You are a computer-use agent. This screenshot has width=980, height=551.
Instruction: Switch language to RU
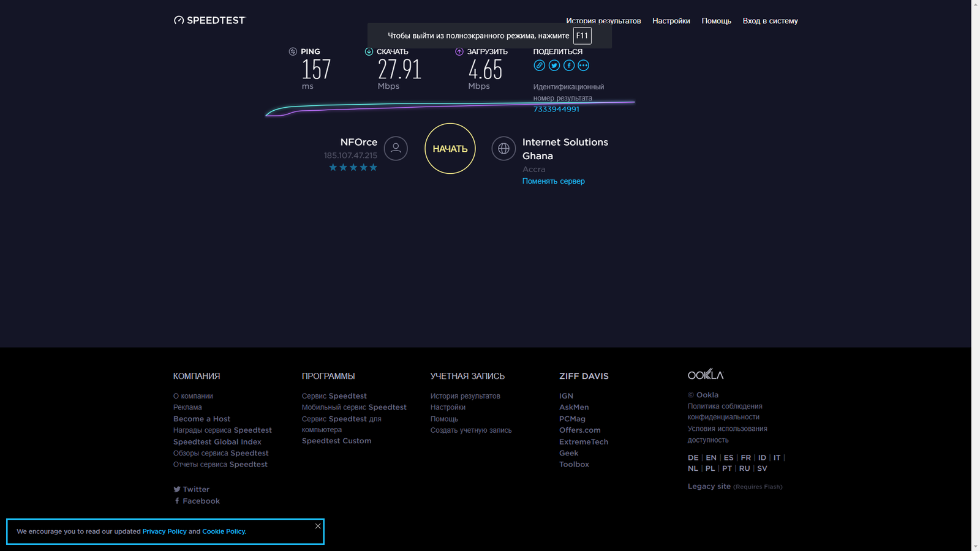tap(744, 468)
